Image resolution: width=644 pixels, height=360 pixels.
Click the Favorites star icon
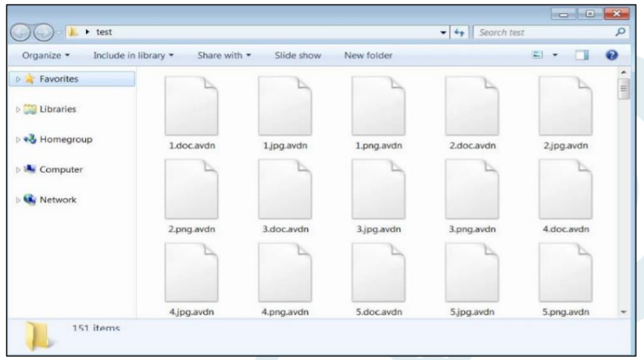click(30, 78)
